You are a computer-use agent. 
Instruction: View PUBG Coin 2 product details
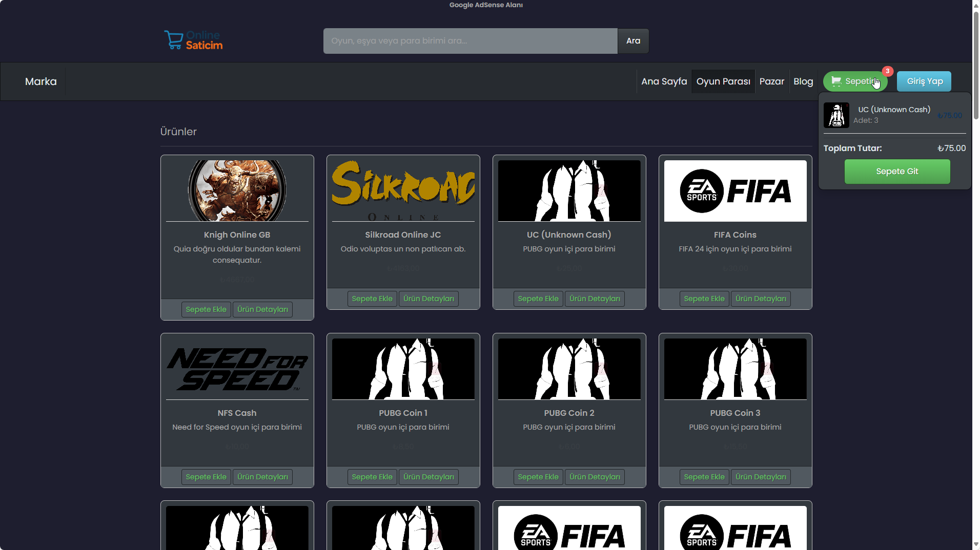pos(595,477)
